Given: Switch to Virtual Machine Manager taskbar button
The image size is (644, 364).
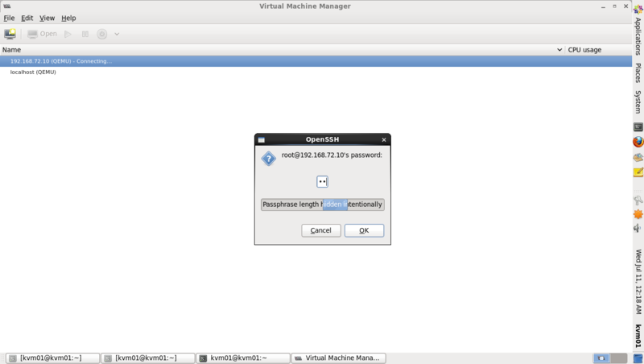Looking at the screenshot, I should point(338,358).
